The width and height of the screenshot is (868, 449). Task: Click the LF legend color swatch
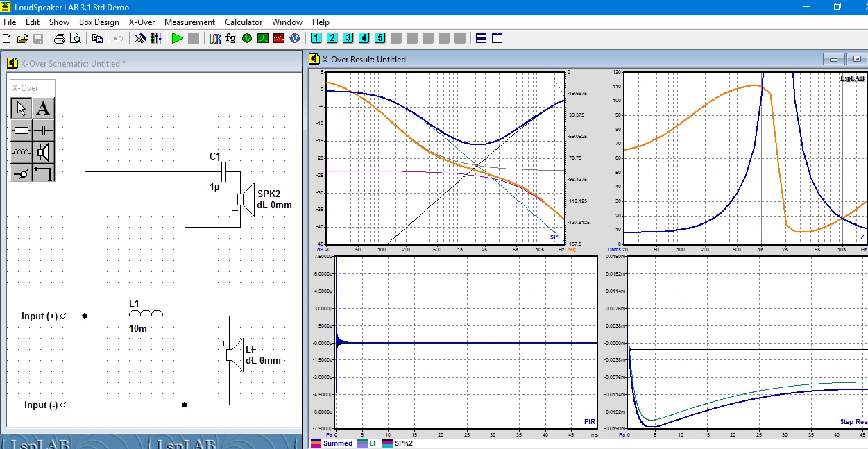click(362, 443)
